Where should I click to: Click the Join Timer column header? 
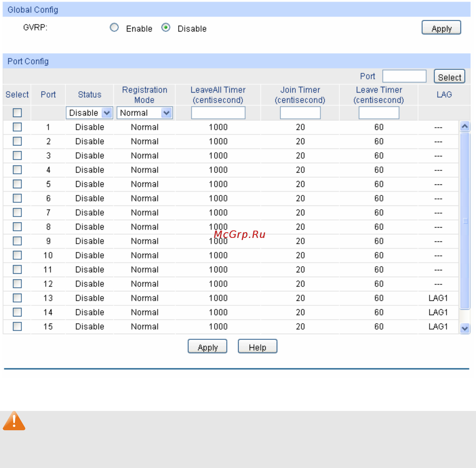point(300,95)
